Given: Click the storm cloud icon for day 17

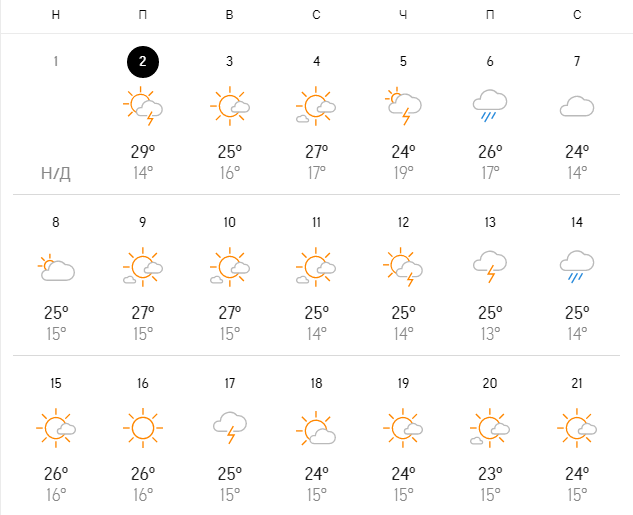Looking at the screenshot, I should pyautogui.click(x=230, y=428).
